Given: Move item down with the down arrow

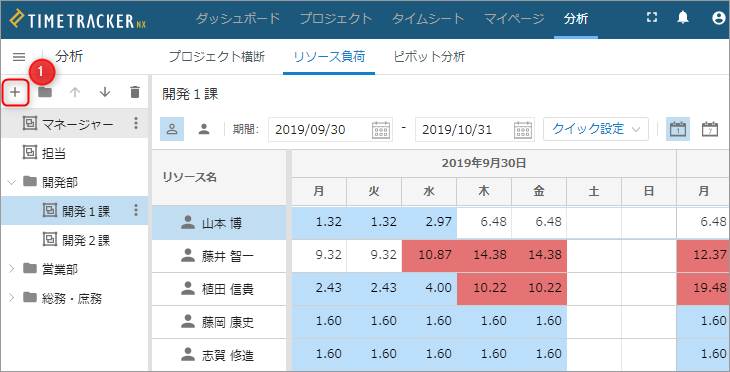Looking at the screenshot, I should pyautogui.click(x=105, y=92).
